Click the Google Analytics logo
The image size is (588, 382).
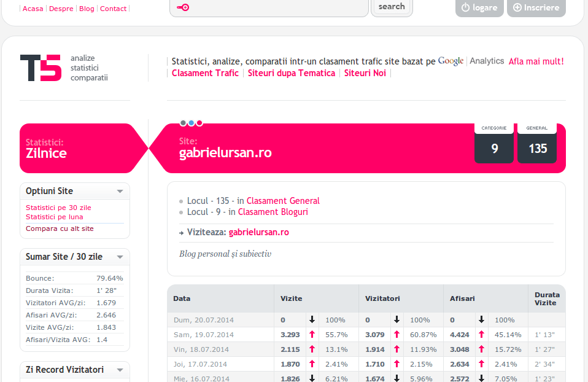[x=471, y=61]
